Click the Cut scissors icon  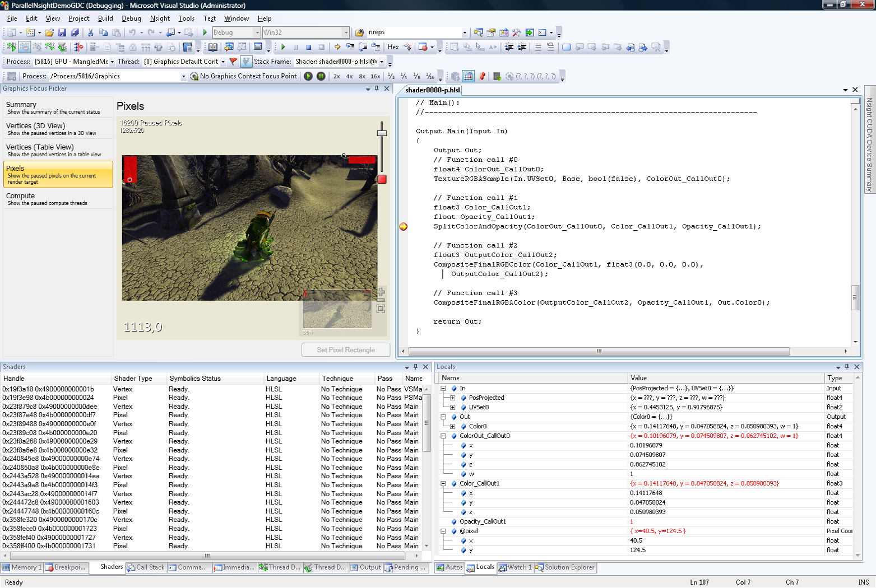tap(90, 32)
